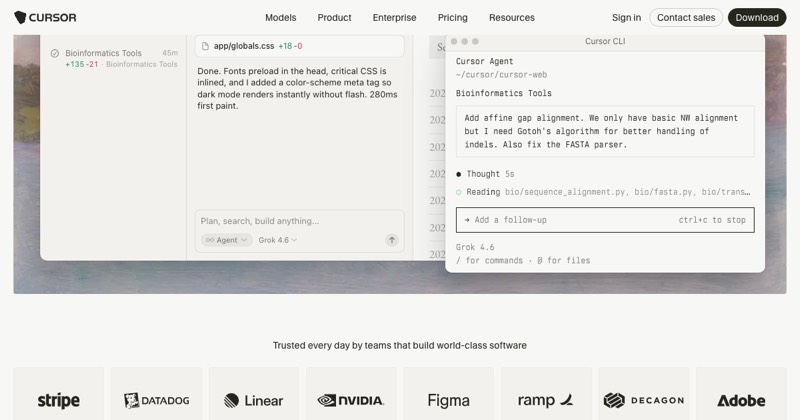Image resolution: width=800 pixels, height=420 pixels.
Task: Click the Reading bio/sequence_alignment.py status line
Action: (x=603, y=192)
